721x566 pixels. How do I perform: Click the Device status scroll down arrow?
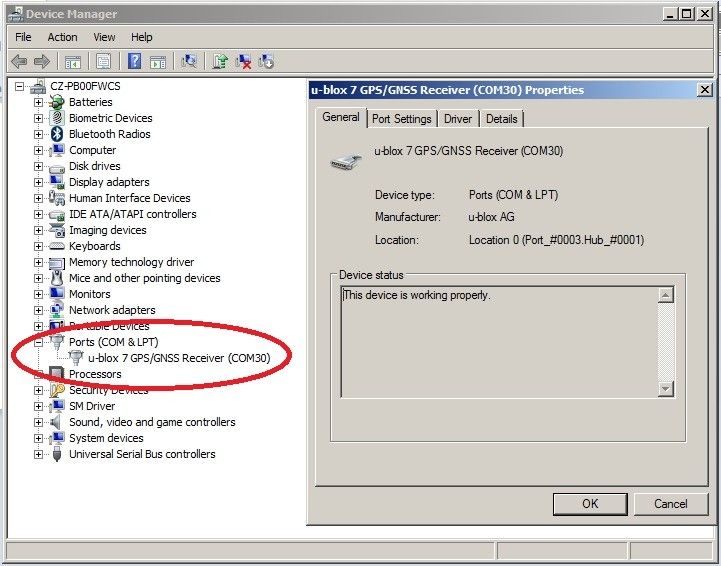665,389
